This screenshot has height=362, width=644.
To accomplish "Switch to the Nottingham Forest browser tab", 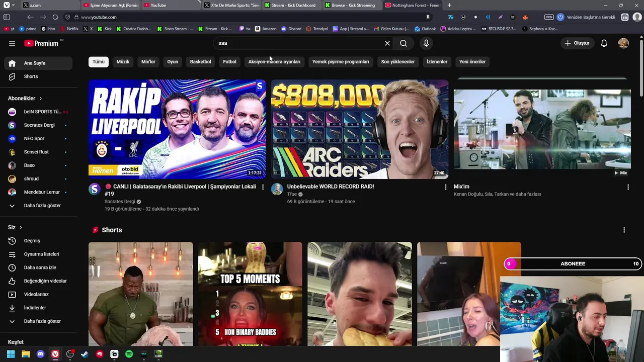I will coord(413,5).
